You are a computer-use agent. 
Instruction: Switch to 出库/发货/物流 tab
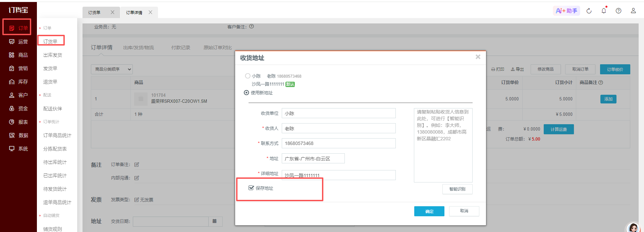click(x=139, y=48)
